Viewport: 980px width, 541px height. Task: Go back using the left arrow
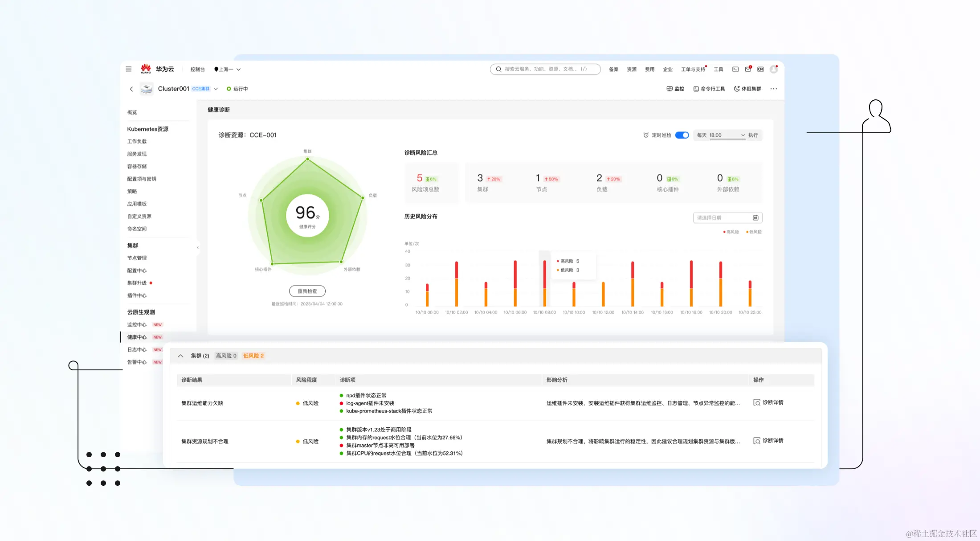(131, 89)
